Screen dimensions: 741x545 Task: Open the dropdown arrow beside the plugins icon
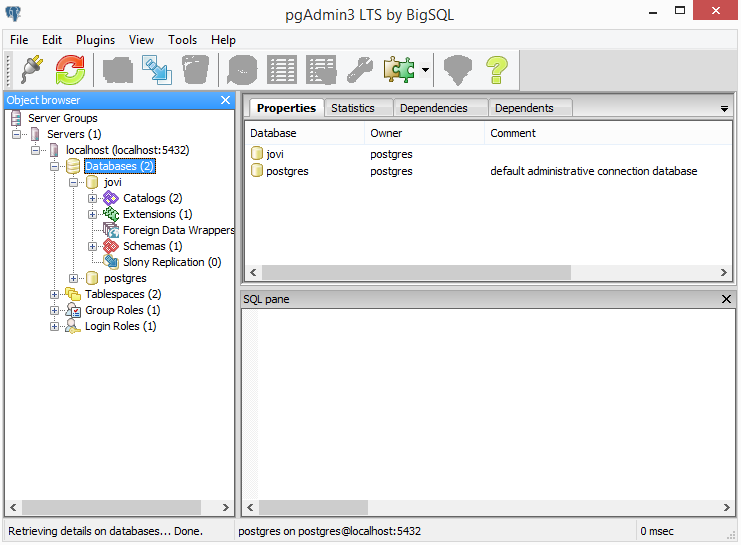point(425,70)
